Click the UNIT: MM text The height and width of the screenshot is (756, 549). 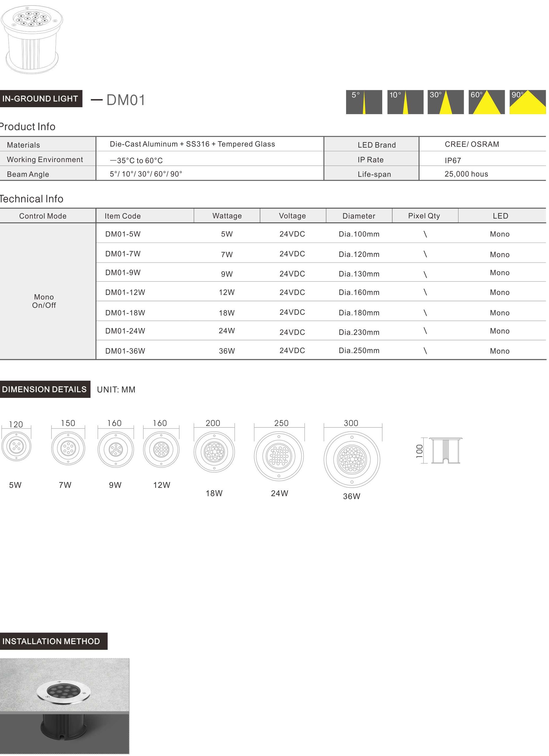116,390
